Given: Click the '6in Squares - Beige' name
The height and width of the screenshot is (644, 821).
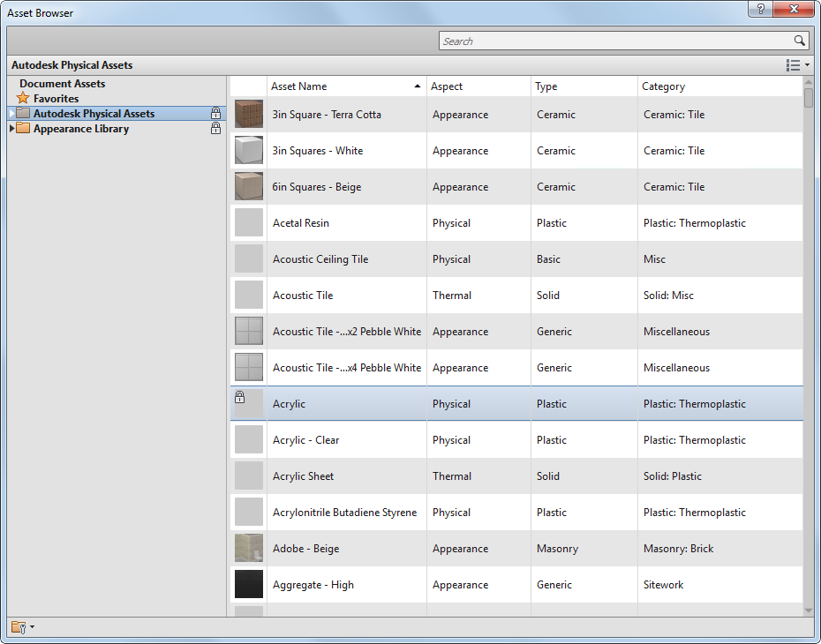Looking at the screenshot, I should coord(316,187).
